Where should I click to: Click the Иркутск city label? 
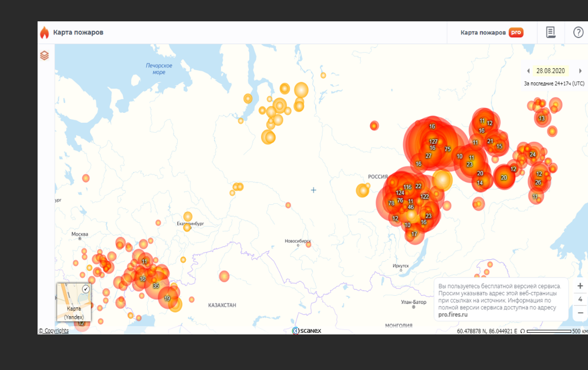(x=401, y=266)
